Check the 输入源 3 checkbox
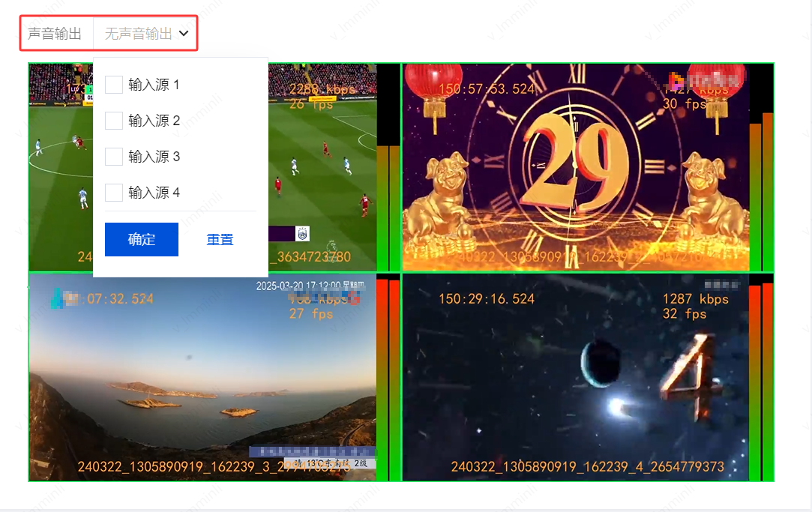Image resolution: width=812 pixels, height=512 pixels. coord(113,157)
